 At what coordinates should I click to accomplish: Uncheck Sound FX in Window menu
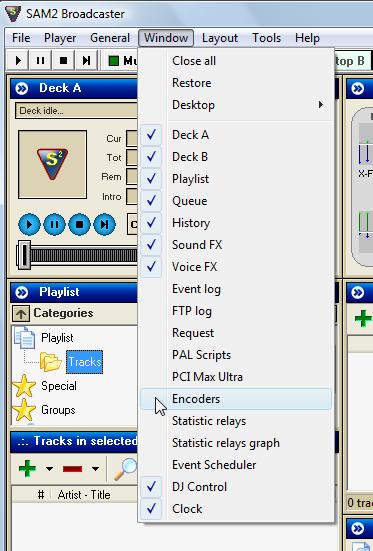pos(236,245)
